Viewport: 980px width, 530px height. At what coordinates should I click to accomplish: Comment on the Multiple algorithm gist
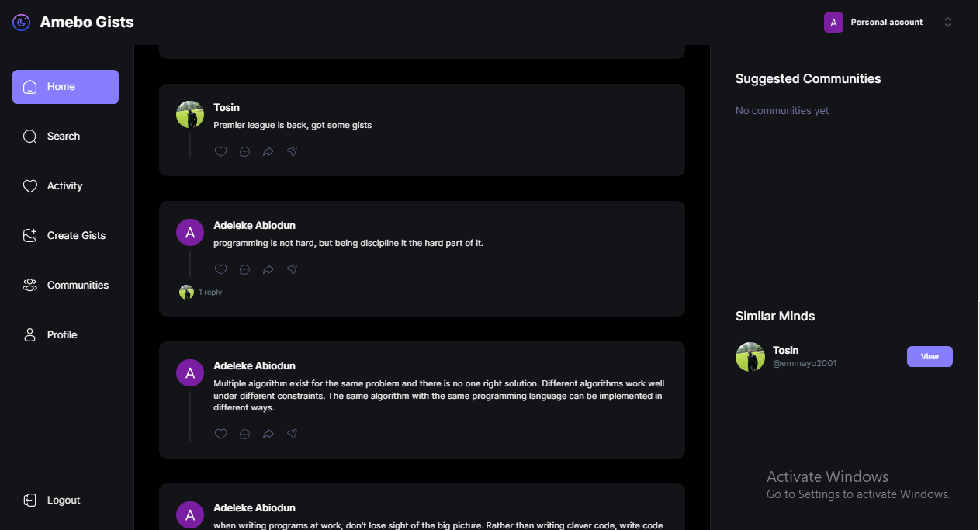click(244, 435)
